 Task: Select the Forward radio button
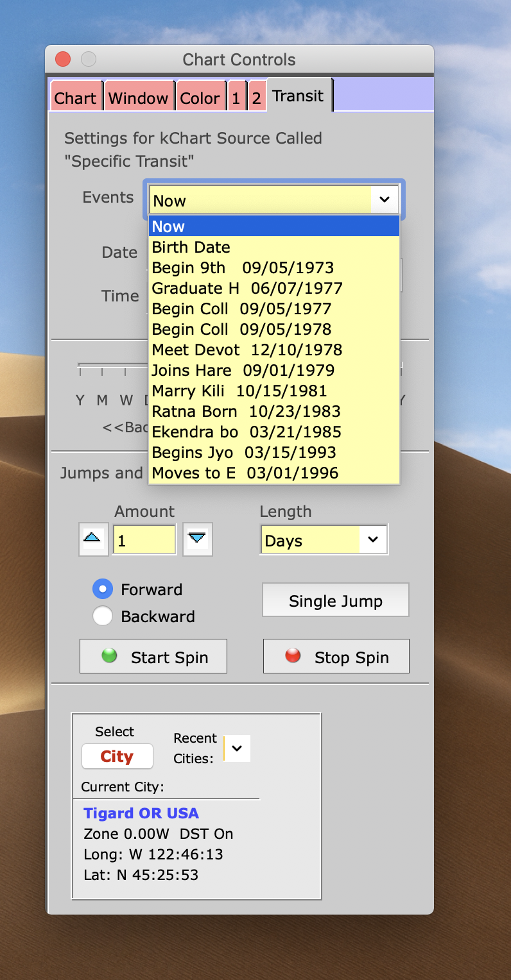coord(103,589)
